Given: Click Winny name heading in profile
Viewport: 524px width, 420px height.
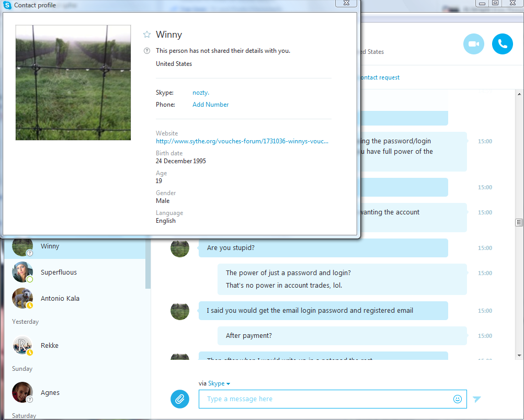Looking at the screenshot, I should (169, 35).
